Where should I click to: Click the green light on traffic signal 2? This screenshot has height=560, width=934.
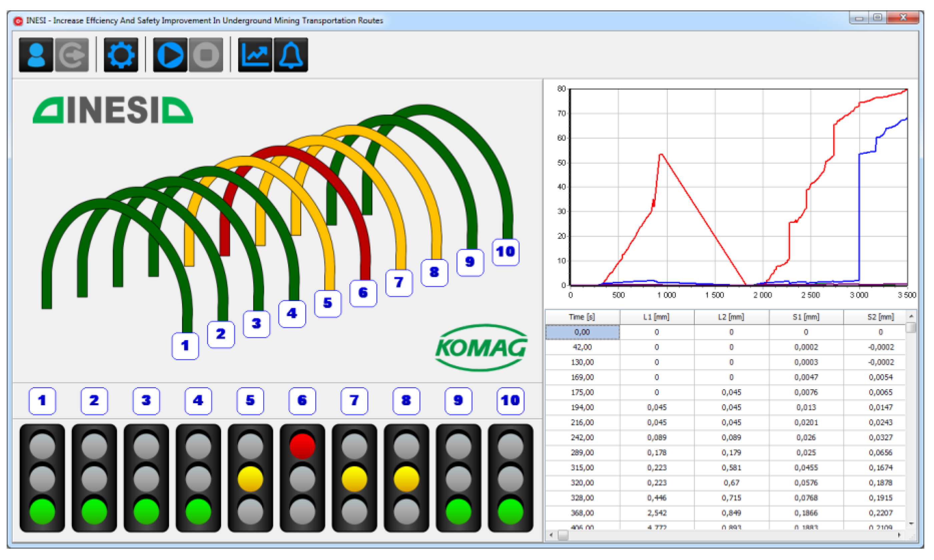point(94,511)
